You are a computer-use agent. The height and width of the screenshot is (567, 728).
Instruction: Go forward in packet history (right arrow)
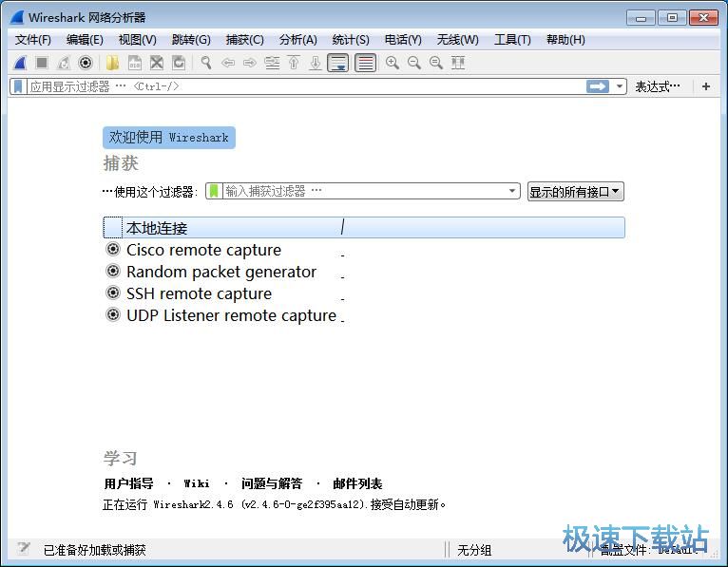(x=250, y=63)
